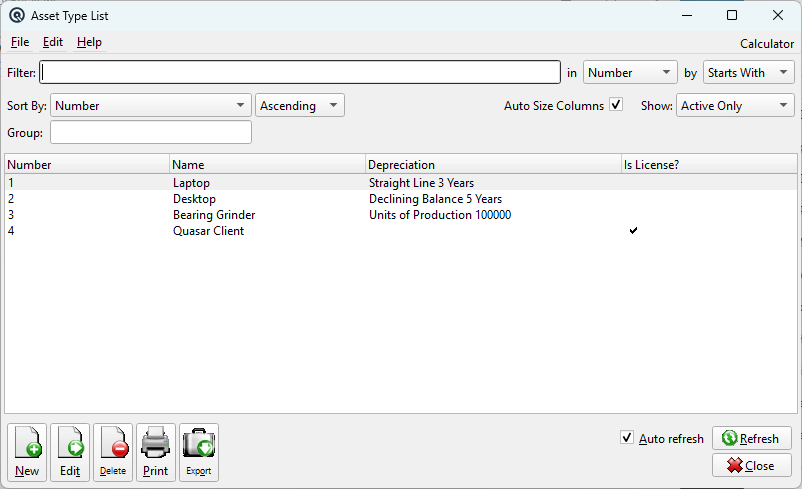802x489 pixels.
Task: Select the 'Desktop' row
Action: [401, 198]
